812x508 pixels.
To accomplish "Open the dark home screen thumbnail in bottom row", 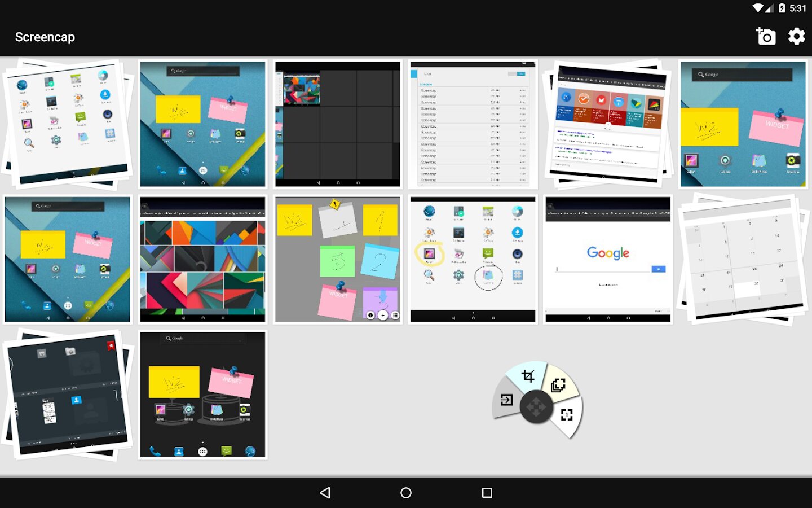I will pos(202,395).
